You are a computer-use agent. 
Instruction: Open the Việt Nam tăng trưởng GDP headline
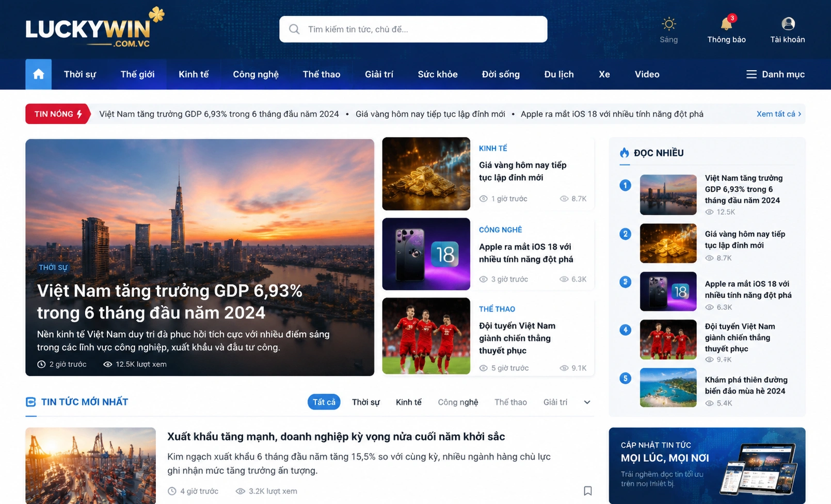170,302
